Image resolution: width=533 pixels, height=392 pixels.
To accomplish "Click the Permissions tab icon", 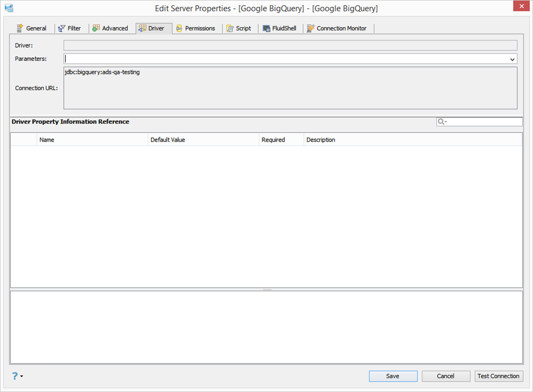I will coord(179,28).
